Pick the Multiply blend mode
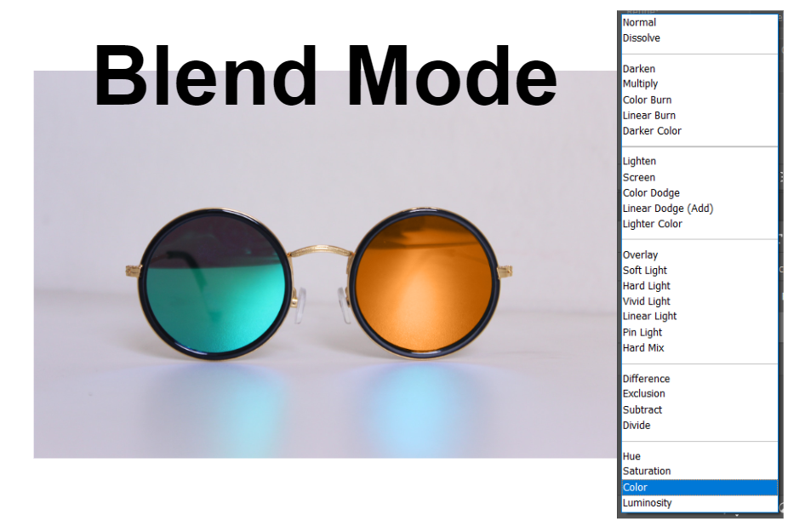Viewport: 805px width, 532px height. click(699, 83)
